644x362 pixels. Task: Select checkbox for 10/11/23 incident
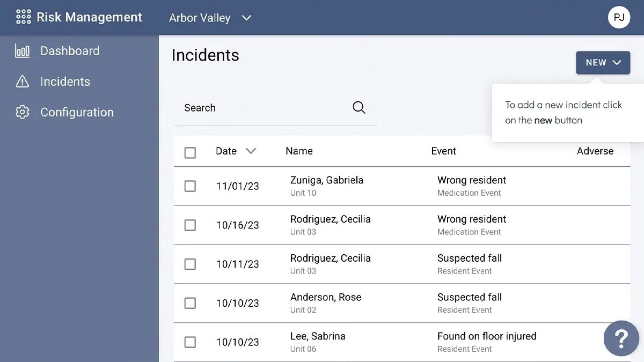pyautogui.click(x=190, y=264)
